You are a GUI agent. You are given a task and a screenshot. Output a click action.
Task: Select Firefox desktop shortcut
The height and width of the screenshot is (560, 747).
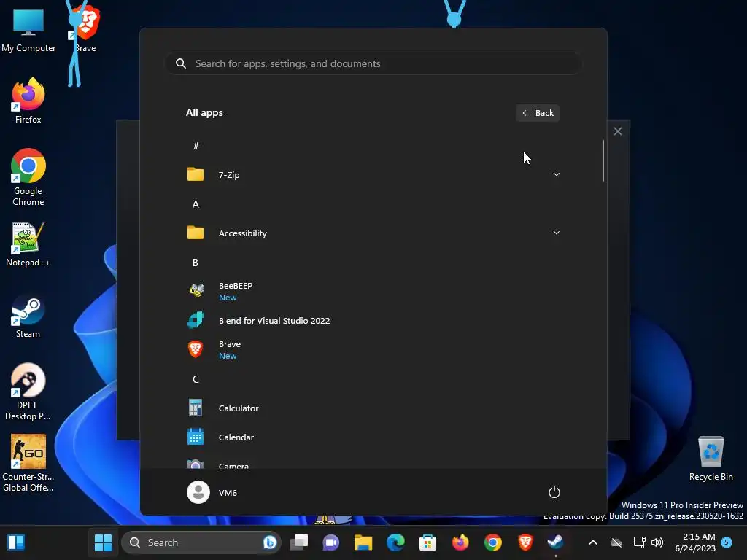click(x=28, y=101)
